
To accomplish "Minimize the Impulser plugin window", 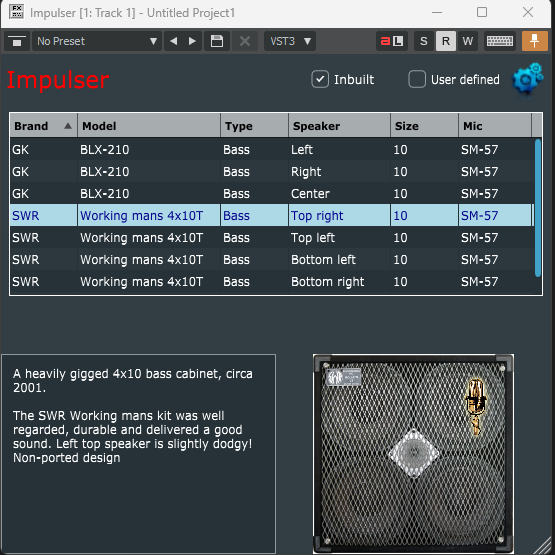I will (437, 12).
